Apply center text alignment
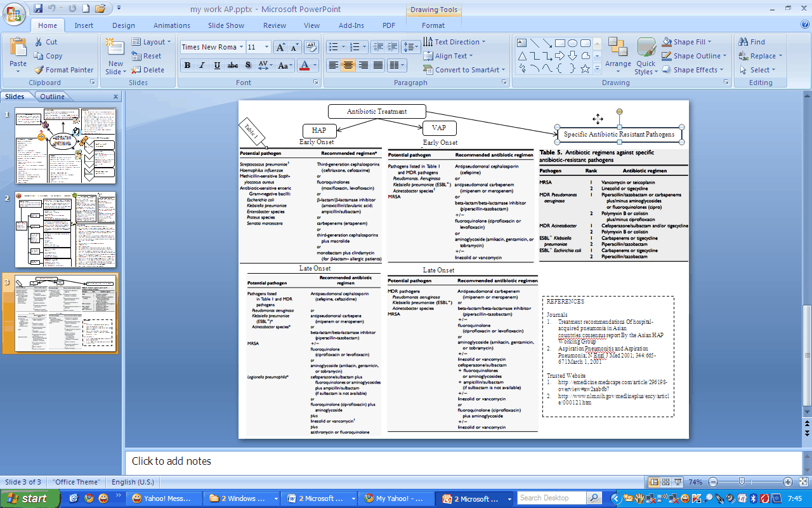This screenshot has height=508, width=812. [348, 65]
